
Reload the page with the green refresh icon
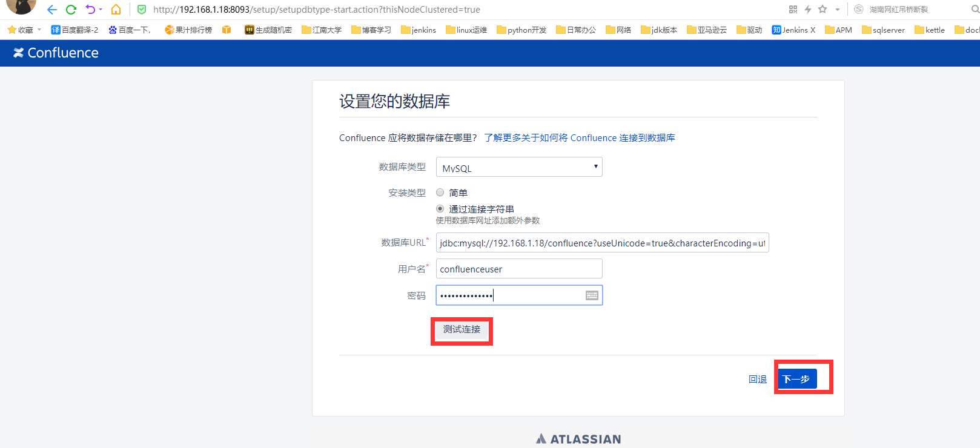pos(71,10)
